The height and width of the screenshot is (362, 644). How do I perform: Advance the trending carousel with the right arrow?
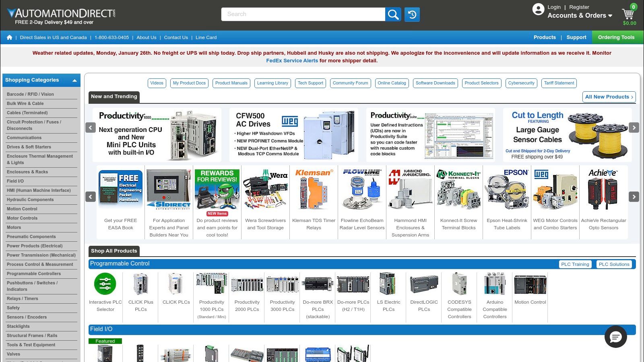634,128
